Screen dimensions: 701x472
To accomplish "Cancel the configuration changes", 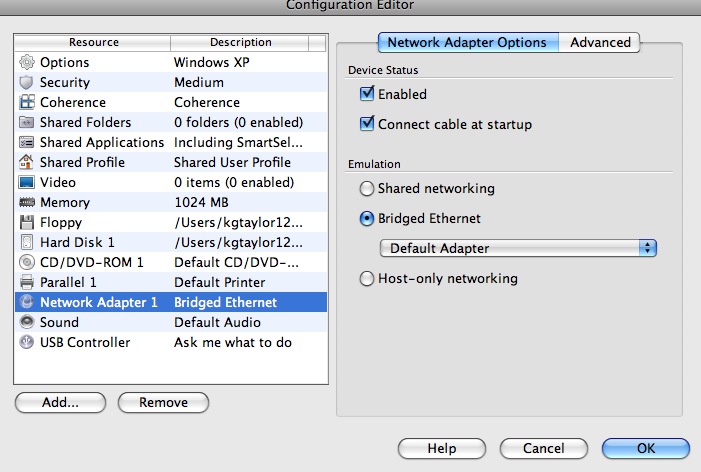I will click(x=544, y=448).
